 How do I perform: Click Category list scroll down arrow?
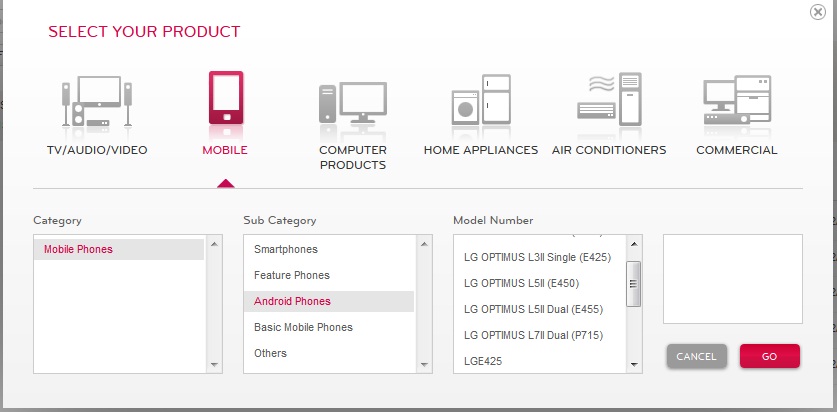click(214, 365)
